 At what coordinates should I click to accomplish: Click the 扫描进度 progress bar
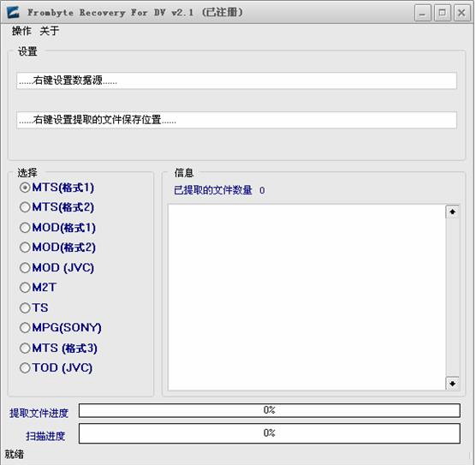pyautogui.click(x=270, y=433)
